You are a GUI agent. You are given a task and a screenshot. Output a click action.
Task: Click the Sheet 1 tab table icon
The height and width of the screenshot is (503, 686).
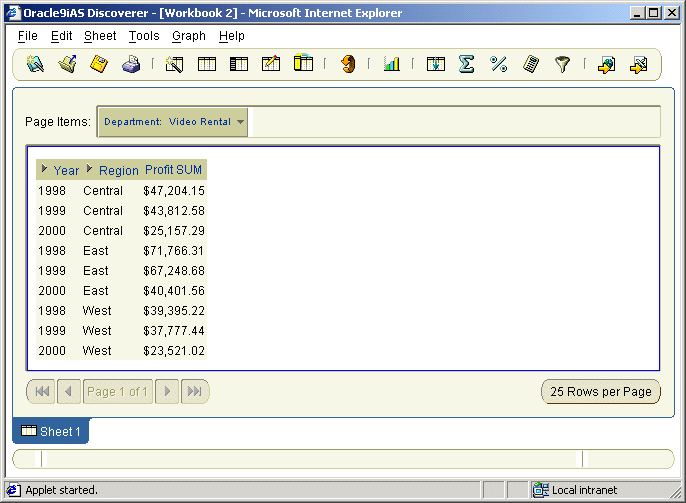[29, 431]
